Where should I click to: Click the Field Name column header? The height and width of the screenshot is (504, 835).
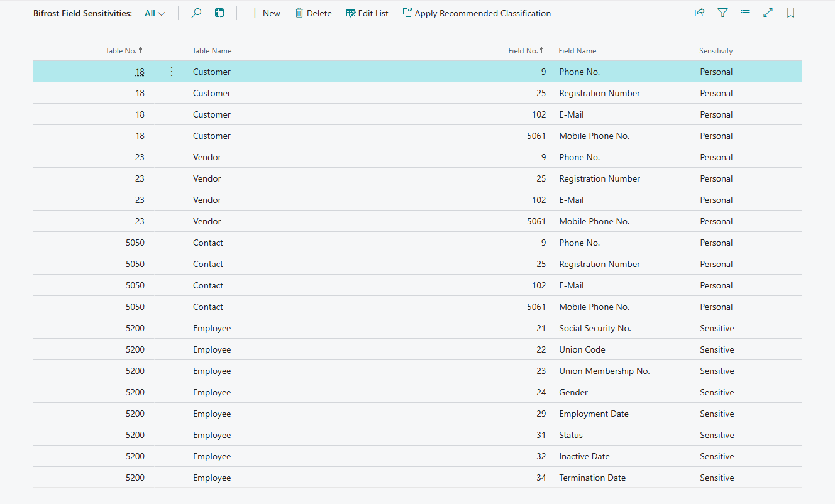point(577,51)
